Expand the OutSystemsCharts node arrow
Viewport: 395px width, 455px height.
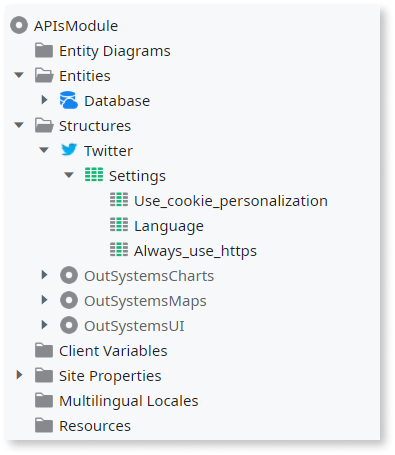[44, 275]
